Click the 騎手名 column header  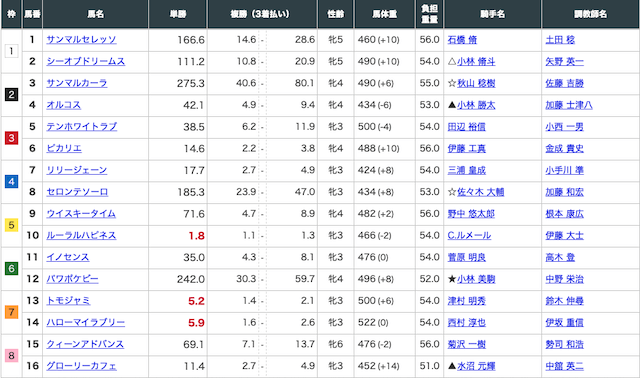click(493, 14)
